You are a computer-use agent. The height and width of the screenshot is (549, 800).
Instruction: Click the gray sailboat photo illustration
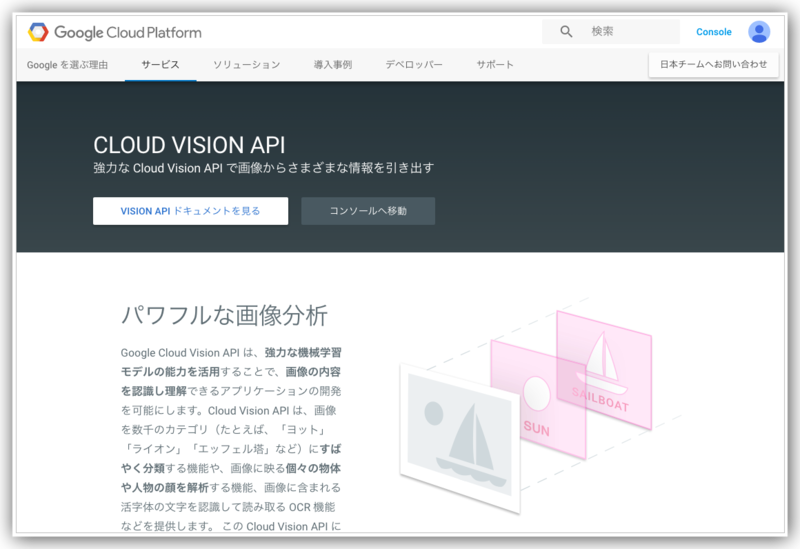pyautogui.click(x=460, y=438)
